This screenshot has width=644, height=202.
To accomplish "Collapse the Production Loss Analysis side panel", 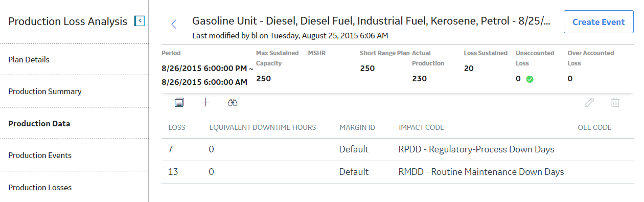I will 140,21.
